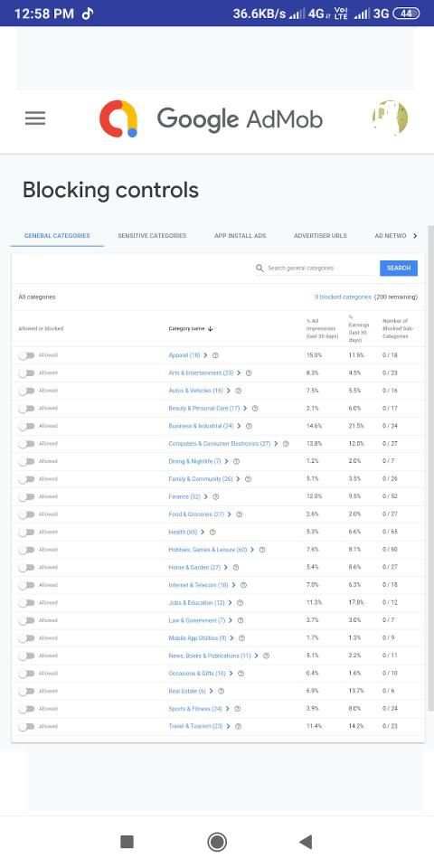Open help icon for Apparel
The height and width of the screenshot is (868, 434).
tap(216, 355)
